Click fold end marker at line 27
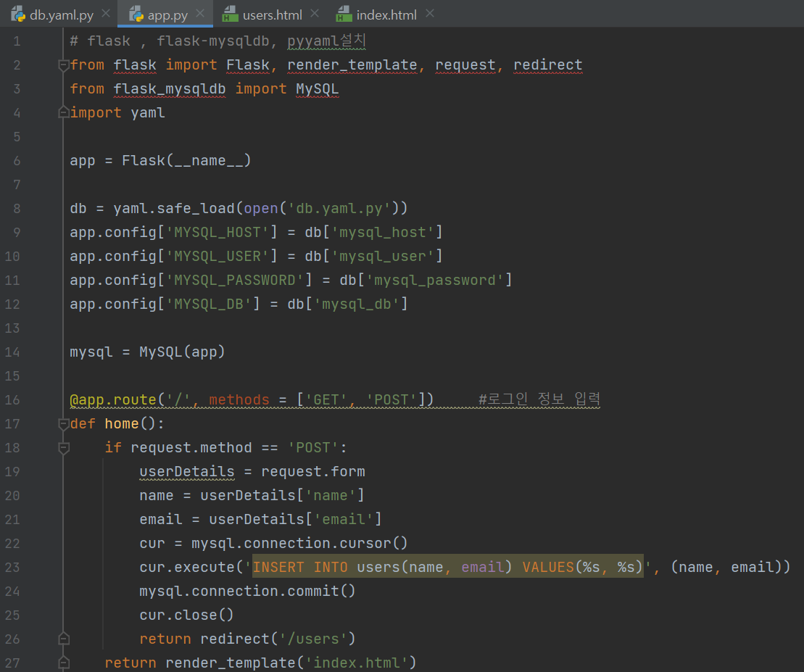 coord(64,663)
